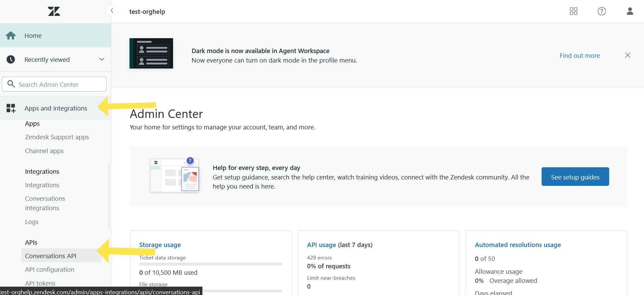Open the user profile icon
The width and height of the screenshot is (644, 295).
coord(629,11)
